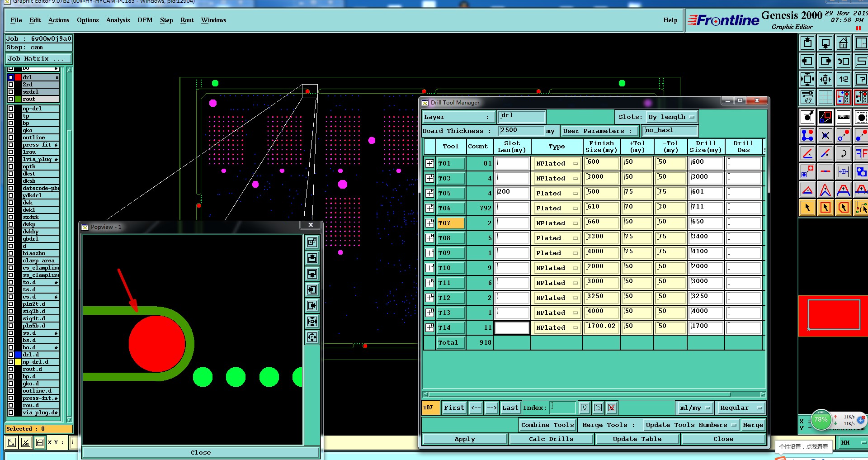This screenshot has width=868, height=460.
Task: Open the Slots 'By length' dropdown
Action: point(672,117)
